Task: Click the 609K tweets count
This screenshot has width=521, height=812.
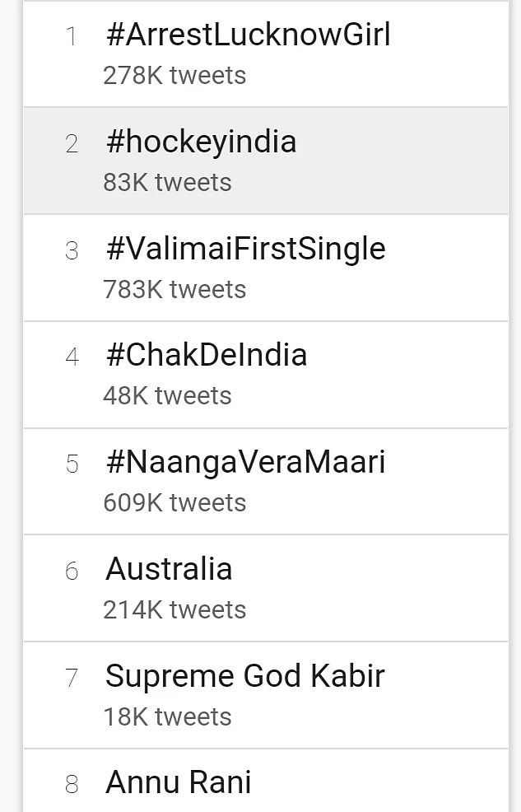Action: click(x=174, y=503)
